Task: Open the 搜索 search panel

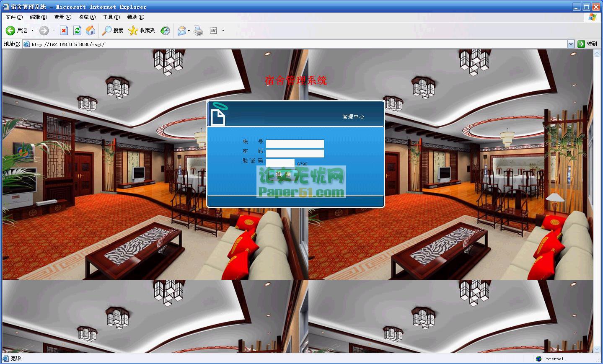Action: click(113, 31)
